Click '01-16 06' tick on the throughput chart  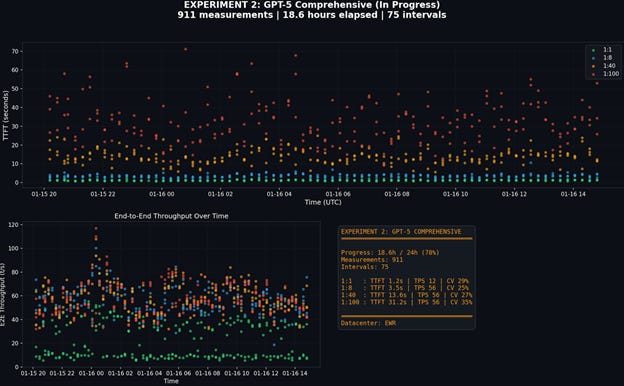coord(179,373)
